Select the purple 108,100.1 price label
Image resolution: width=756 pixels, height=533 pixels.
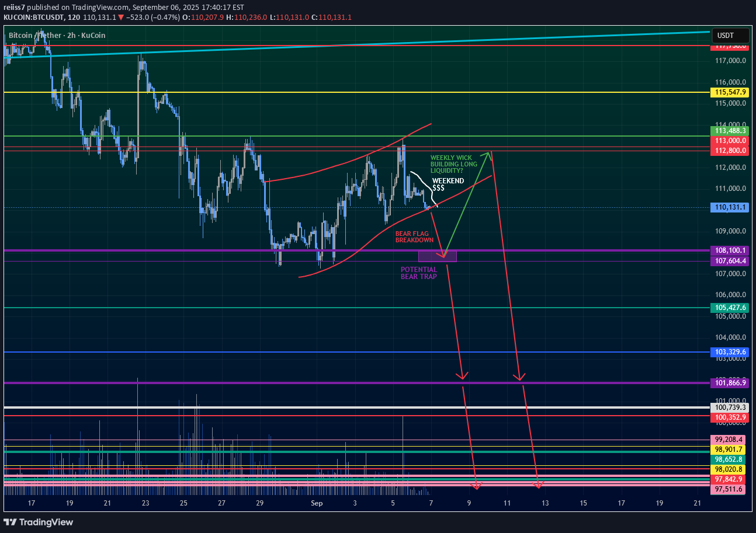[729, 250]
